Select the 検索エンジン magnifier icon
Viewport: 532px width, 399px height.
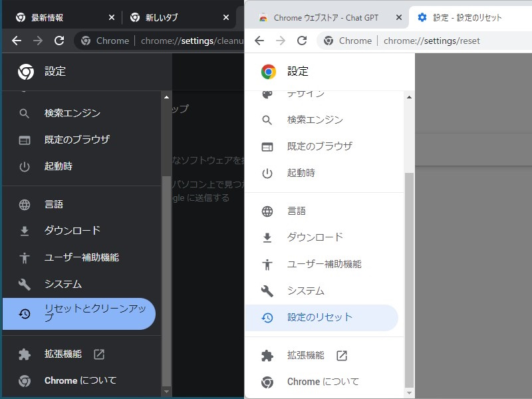267,120
